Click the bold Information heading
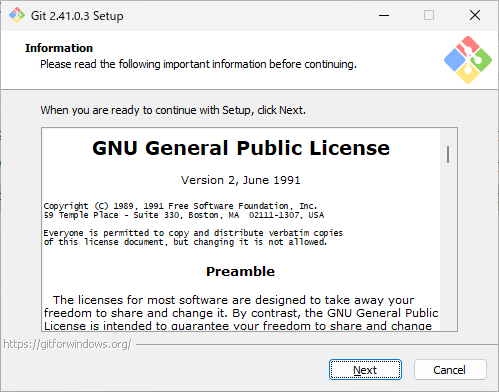The height and width of the screenshot is (392, 499). coord(59,48)
